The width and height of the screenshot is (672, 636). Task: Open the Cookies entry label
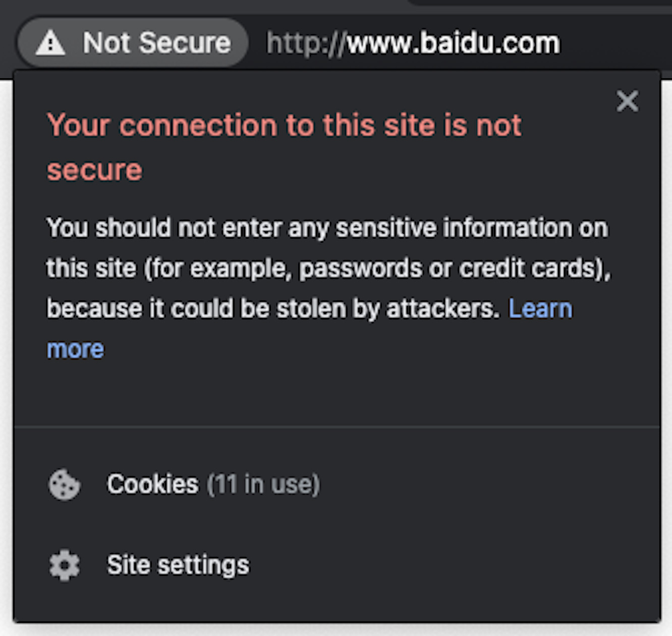pos(152,484)
